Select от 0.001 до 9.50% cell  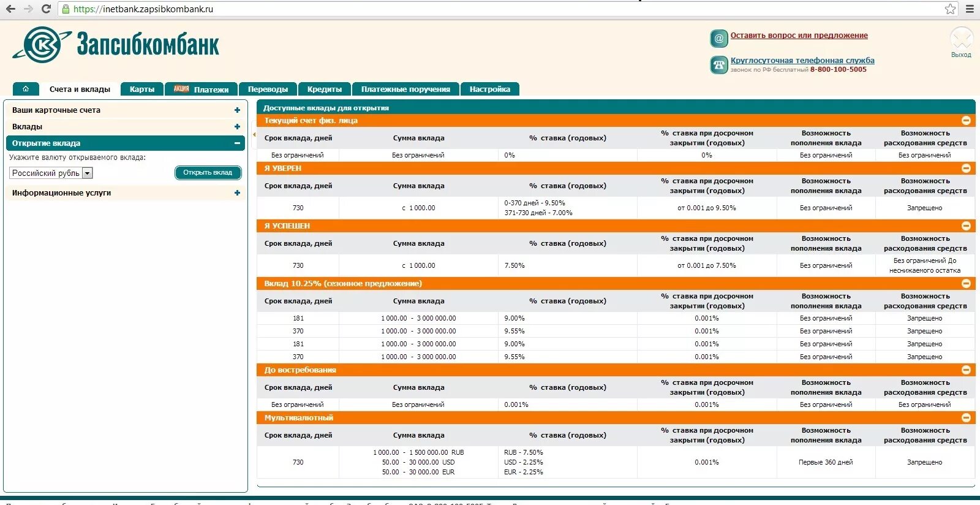pyautogui.click(x=707, y=208)
